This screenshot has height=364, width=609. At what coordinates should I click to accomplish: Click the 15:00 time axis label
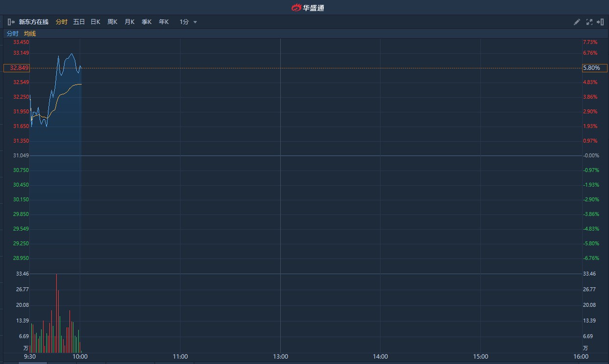481,357
